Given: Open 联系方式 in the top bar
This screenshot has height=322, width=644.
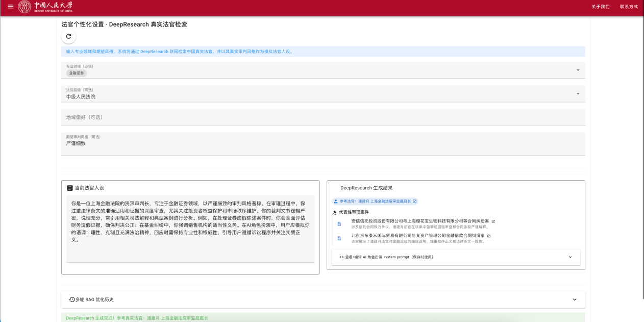Looking at the screenshot, I should pyautogui.click(x=629, y=7).
